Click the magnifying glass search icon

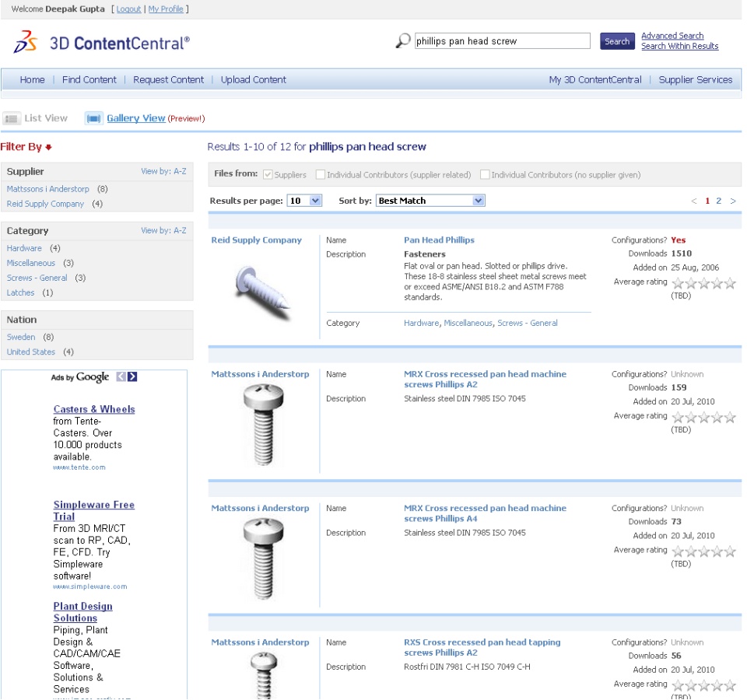click(x=403, y=40)
